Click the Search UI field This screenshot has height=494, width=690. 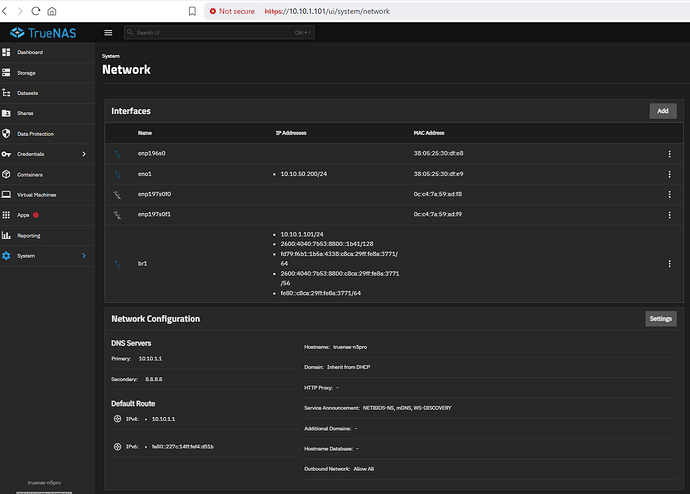[219, 33]
